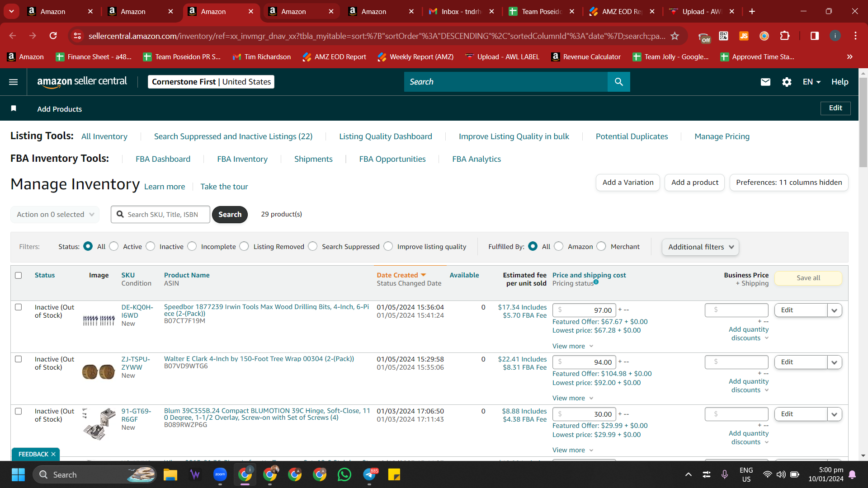Viewport: 868px width, 488px height.
Task: Click the pricing status info icon
Action: 596,282
